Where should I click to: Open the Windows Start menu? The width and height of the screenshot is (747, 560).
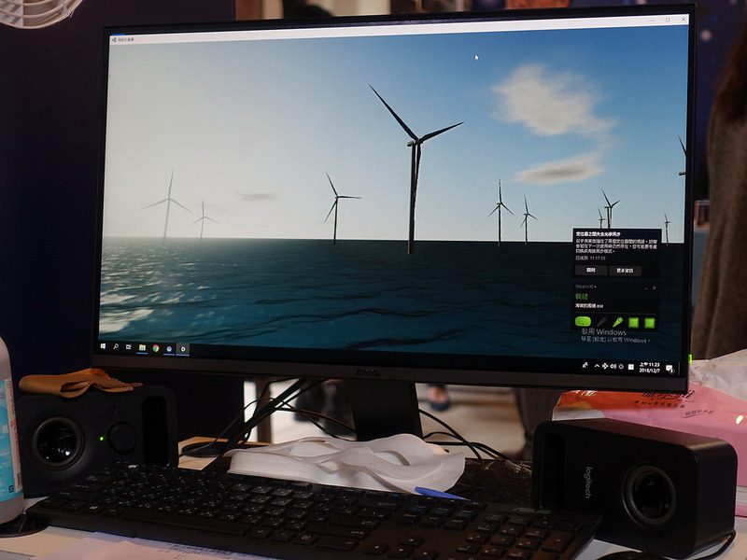click(x=104, y=346)
